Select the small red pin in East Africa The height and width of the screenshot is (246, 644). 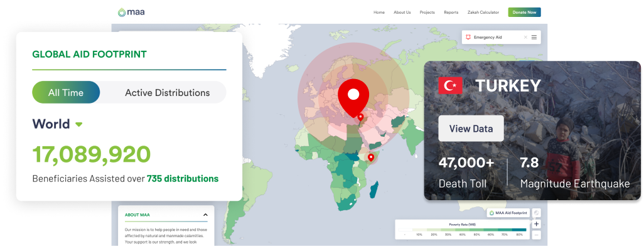[370, 158]
